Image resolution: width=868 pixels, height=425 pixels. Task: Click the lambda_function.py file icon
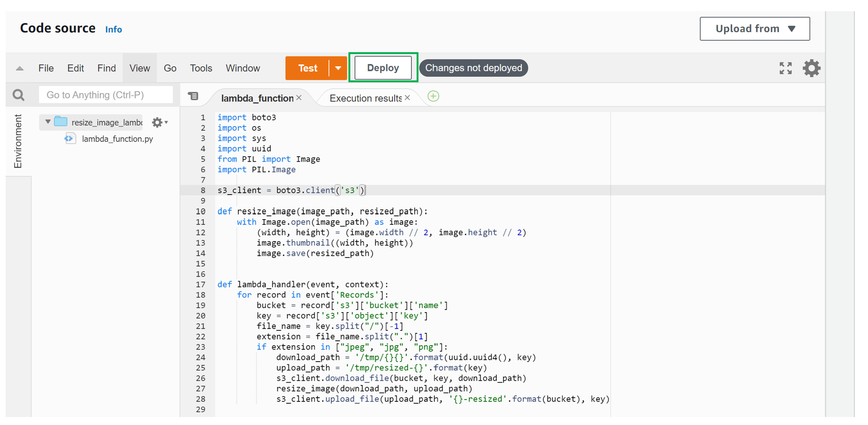(70, 139)
